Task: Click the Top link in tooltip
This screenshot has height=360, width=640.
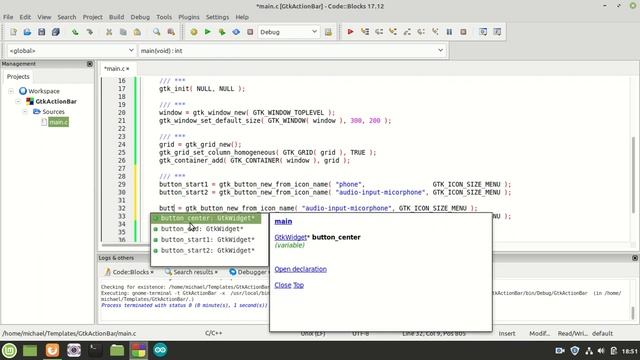Action: [298, 285]
